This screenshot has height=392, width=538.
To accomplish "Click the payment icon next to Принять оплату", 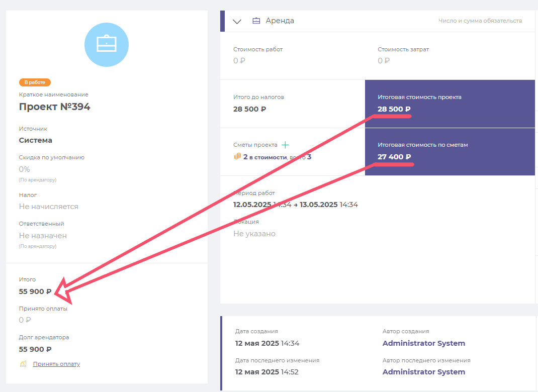I will (x=23, y=364).
